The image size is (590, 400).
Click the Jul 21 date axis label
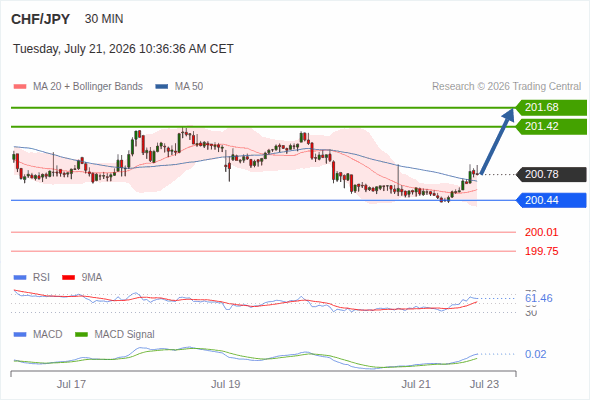416,384
